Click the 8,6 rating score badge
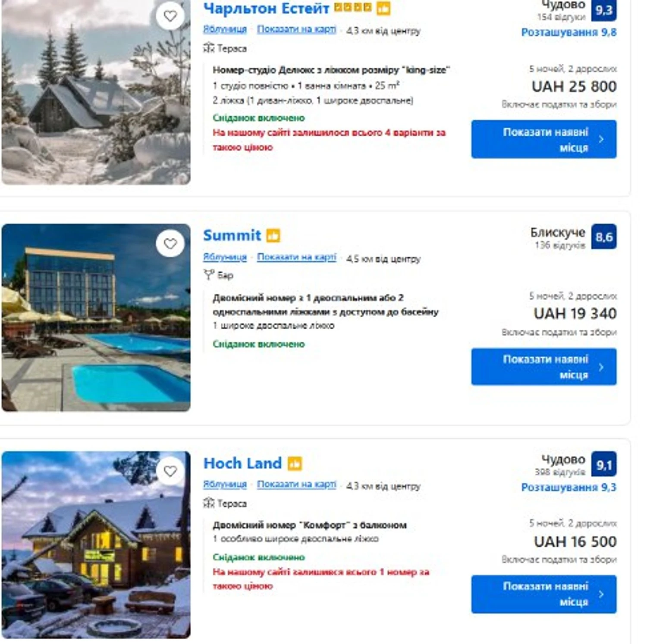This screenshot has height=644, width=647. tap(603, 237)
